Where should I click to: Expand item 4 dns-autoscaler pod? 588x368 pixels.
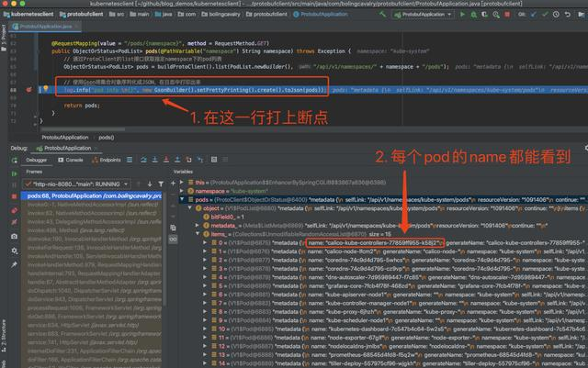click(205, 277)
